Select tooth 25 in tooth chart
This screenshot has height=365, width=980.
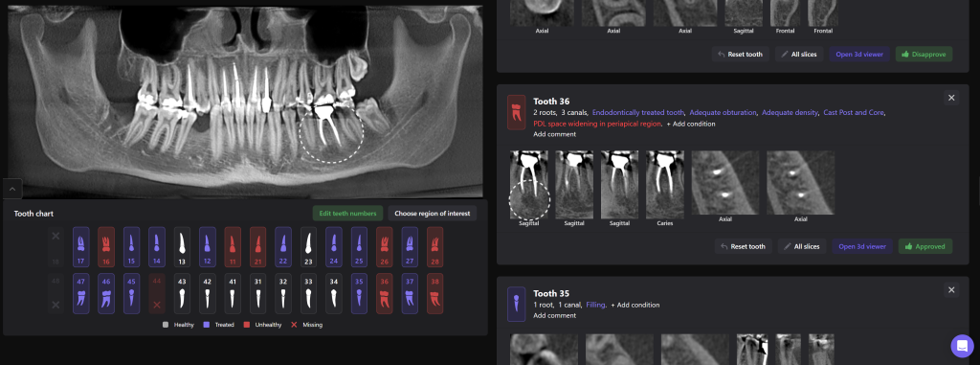pos(360,247)
